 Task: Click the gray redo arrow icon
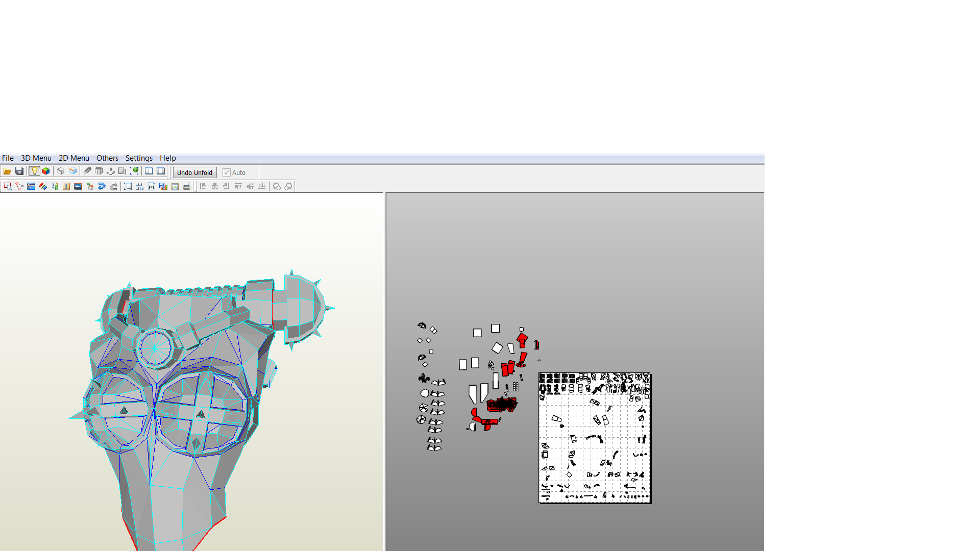[x=113, y=187]
